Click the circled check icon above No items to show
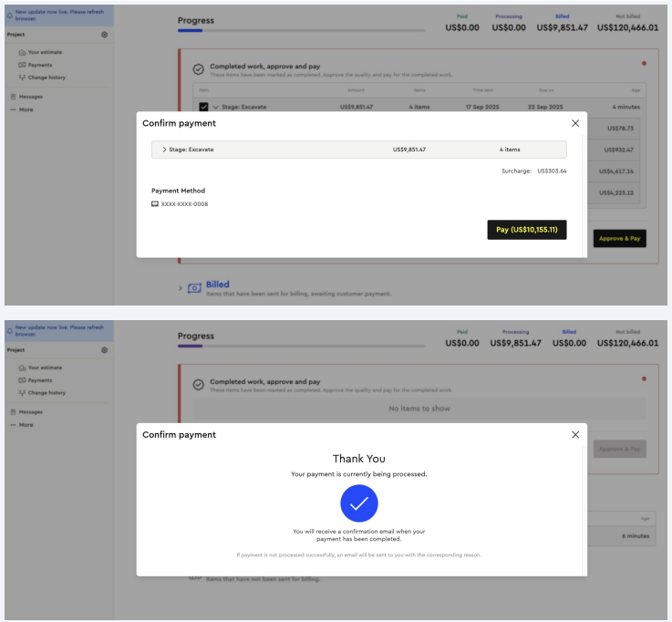This screenshot has height=622, width=672. point(199,385)
